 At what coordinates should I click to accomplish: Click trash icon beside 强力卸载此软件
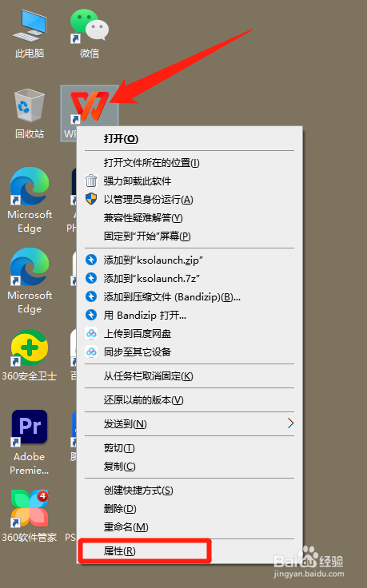(x=91, y=181)
